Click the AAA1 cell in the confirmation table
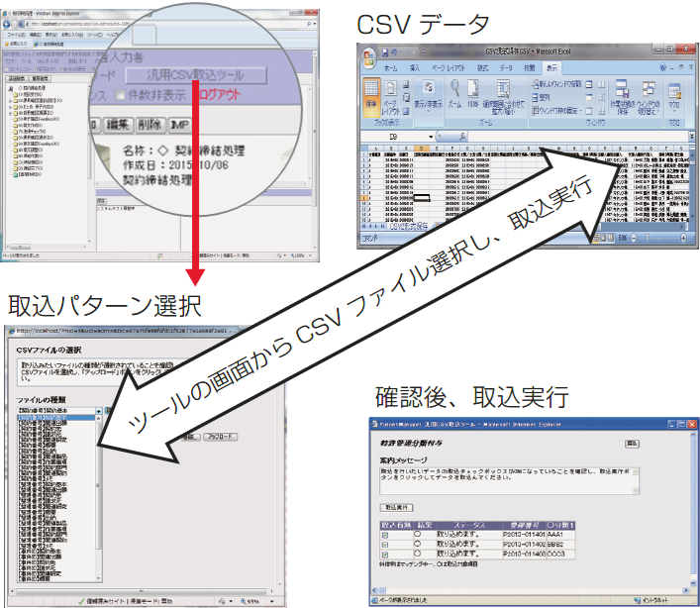Image resolution: width=700 pixels, height=608 pixels. click(560, 535)
